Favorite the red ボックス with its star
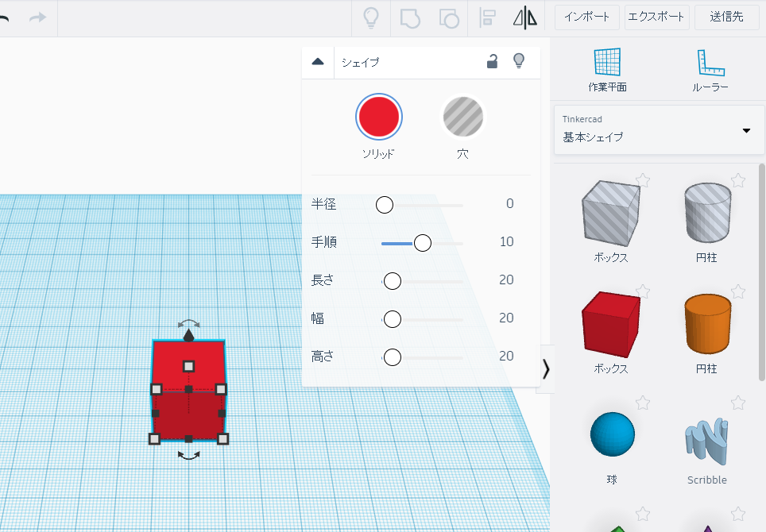Screen dimensions: 766x532 pos(643,292)
